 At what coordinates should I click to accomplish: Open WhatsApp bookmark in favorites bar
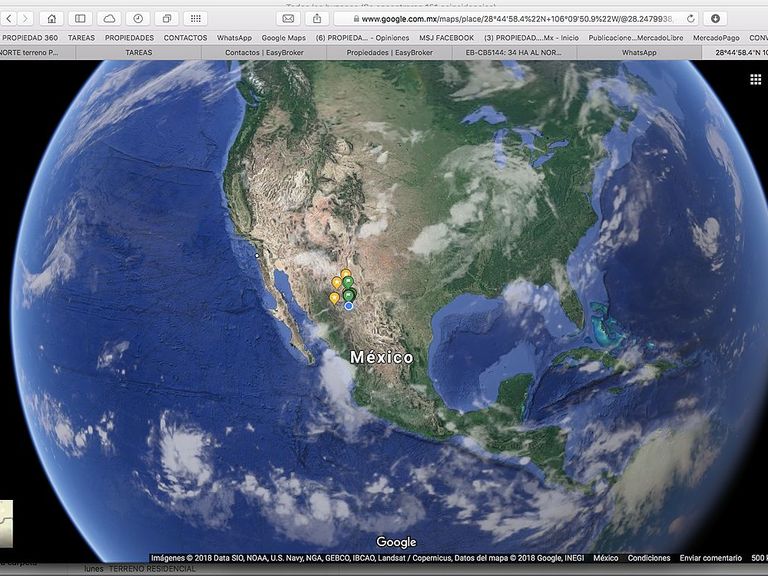click(x=234, y=38)
